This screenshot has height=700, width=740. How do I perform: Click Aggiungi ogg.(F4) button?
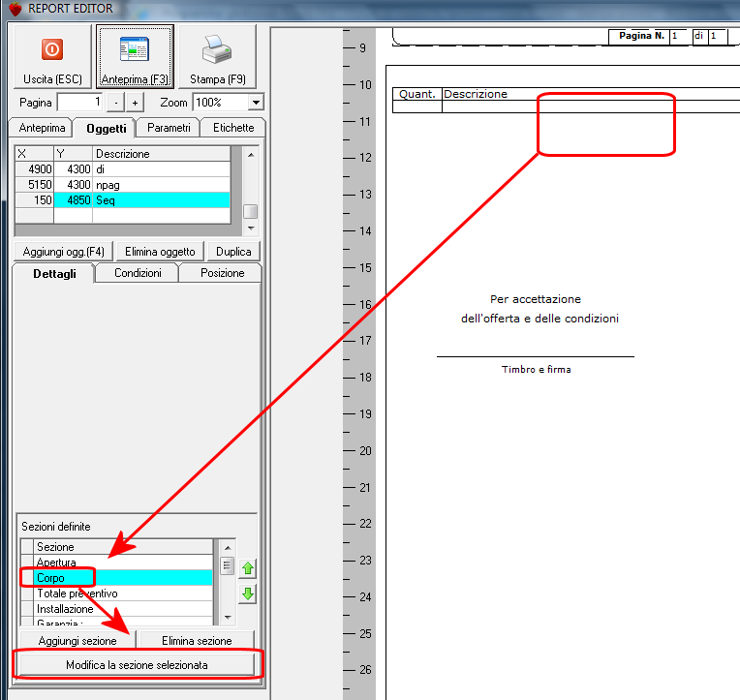63,252
